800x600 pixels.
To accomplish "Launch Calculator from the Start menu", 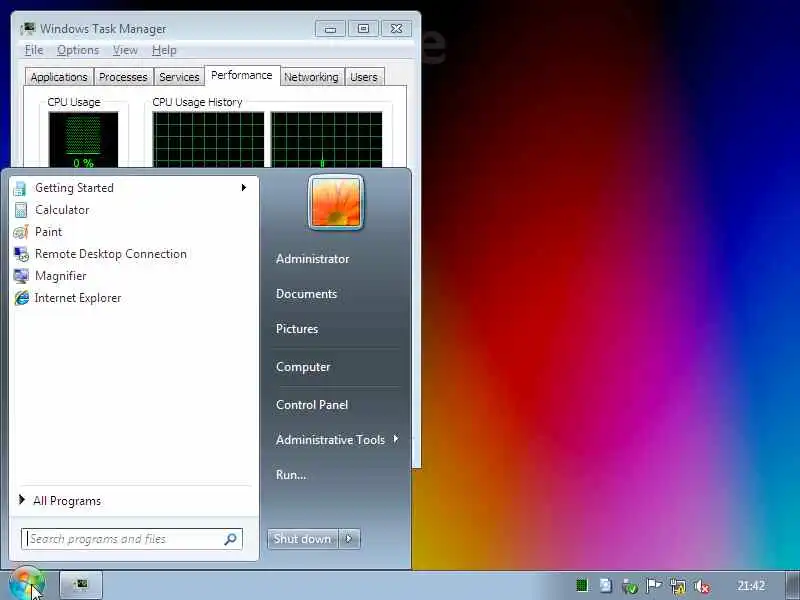I will (x=133, y=210).
